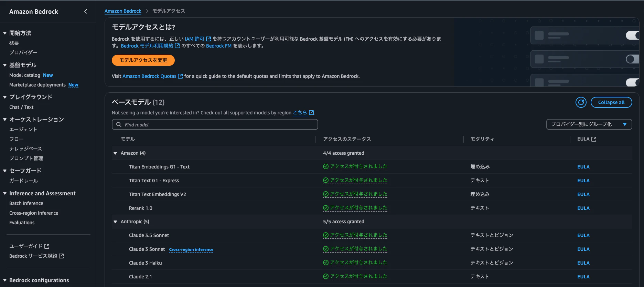Open Marketplace deployments in the sidebar
The image size is (644, 287).
tap(37, 85)
